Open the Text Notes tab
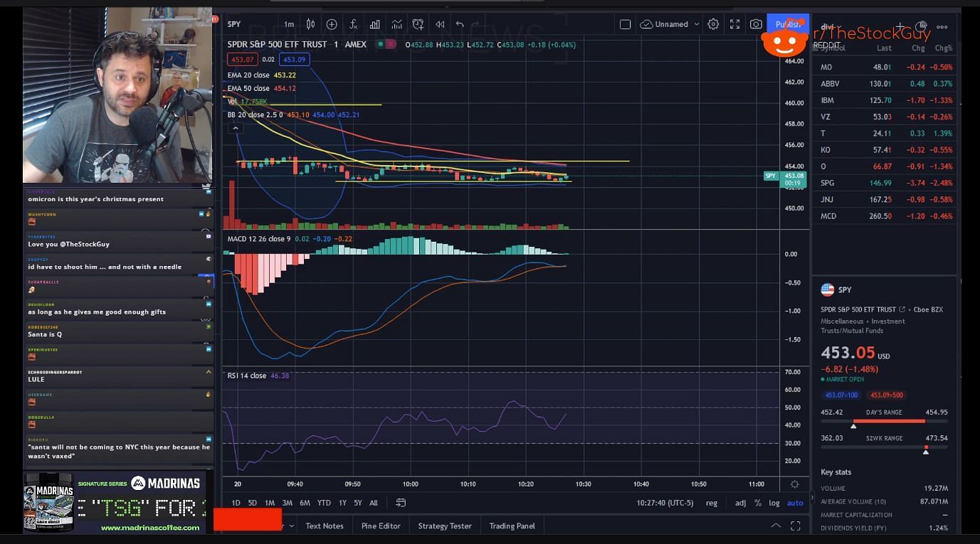Viewport: 980px width, 544px height. pos(325,526)
